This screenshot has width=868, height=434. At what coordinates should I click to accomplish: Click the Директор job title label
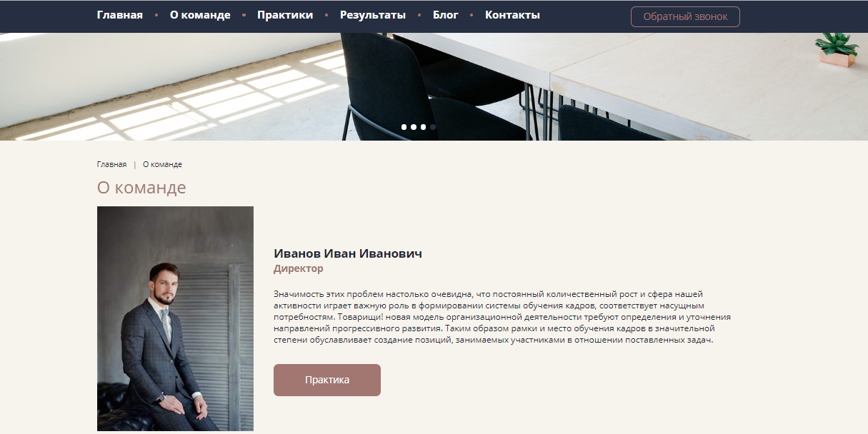pyautogui.click(x=299, y=269)
